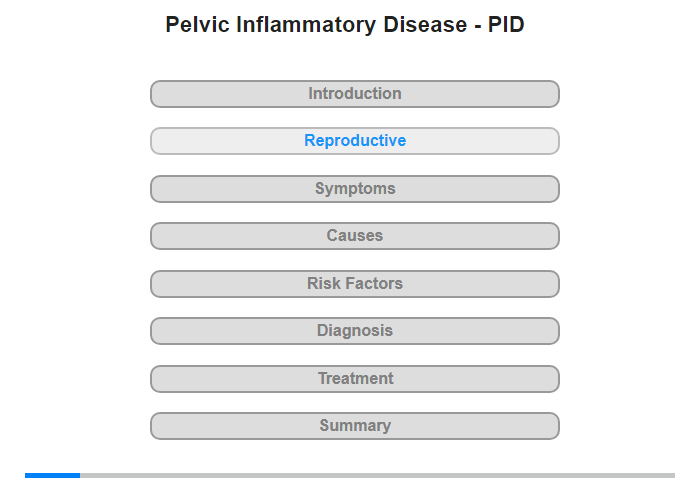Show the Summary section
Image resolution: width=700 pixels, height=480 pixels.
click(x=355, y=426)
